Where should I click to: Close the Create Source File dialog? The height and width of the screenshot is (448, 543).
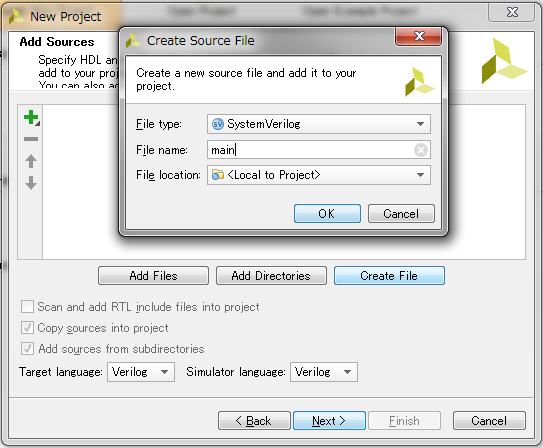point(419,36)
